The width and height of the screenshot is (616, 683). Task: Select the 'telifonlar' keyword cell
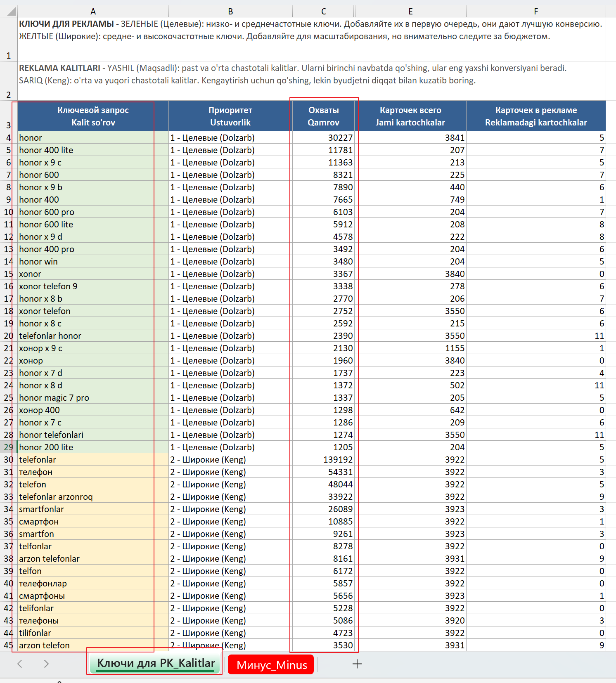(93, 608)
